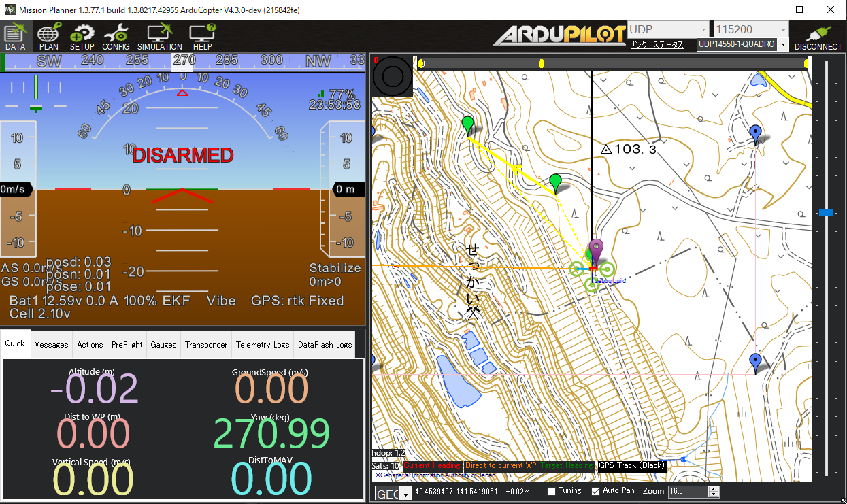Click the top-right blue map marker
847x504 pixels.
click(755, 134)
